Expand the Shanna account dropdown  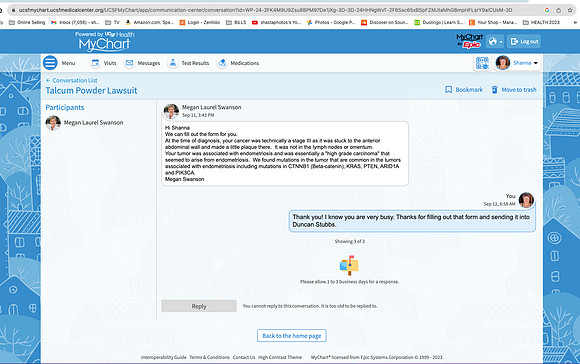(517, 63)
